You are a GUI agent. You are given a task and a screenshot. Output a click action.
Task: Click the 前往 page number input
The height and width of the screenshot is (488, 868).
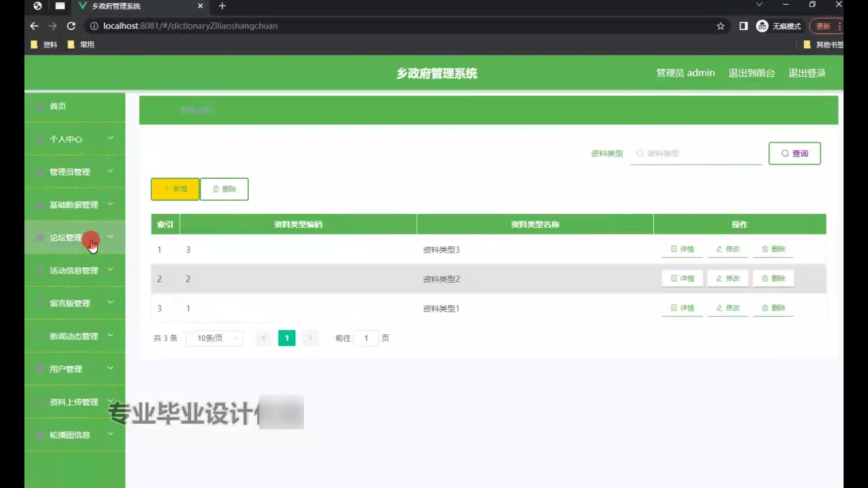point(366,338)
